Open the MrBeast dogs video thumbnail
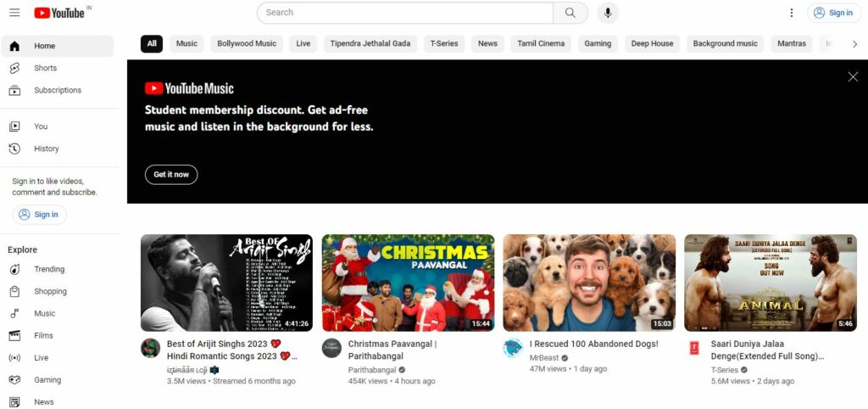Viewport: 868px width, 409px height. 589,283
